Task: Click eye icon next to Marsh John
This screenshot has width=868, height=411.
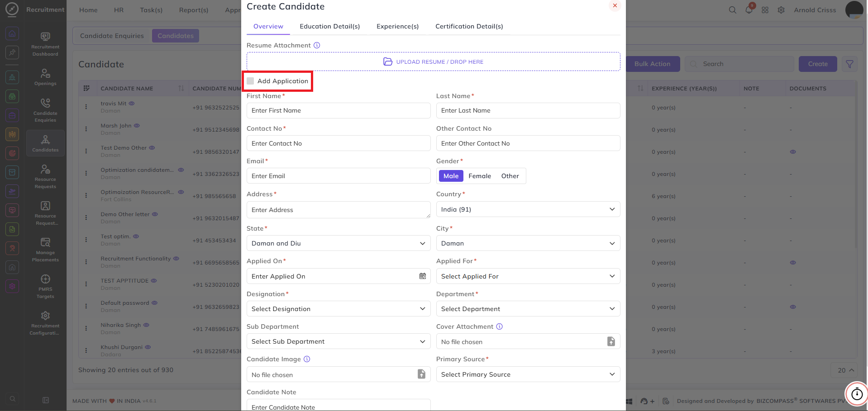Action: pos(137,126)
